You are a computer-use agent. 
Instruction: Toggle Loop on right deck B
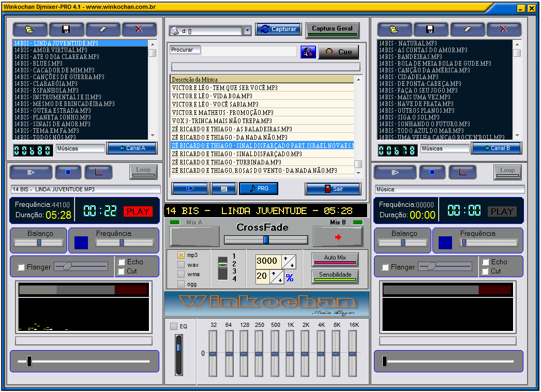[x=507, y=172]
